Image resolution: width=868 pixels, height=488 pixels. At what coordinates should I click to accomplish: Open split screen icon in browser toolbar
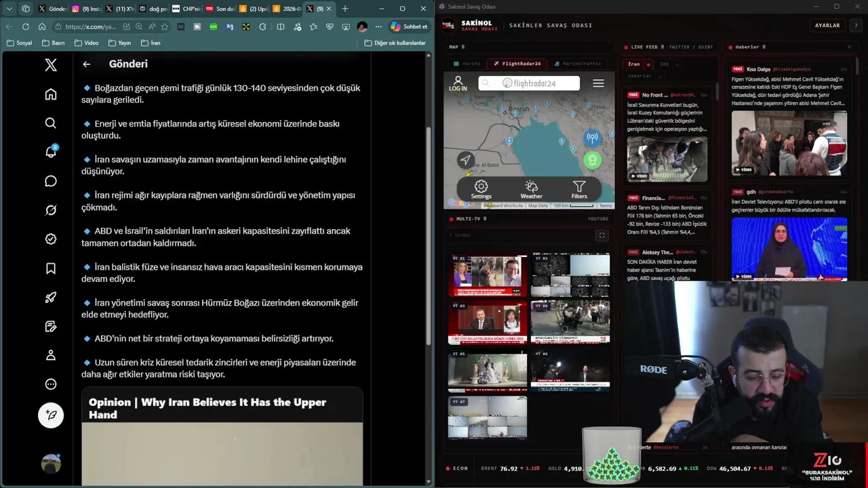[x=280, y=26]
